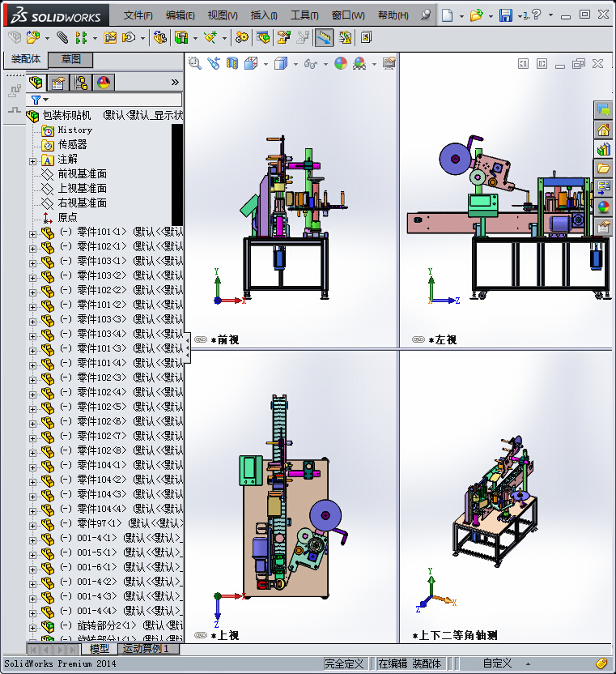
Task: Click the Take Snapshot icon
Action: click(366, 38)
